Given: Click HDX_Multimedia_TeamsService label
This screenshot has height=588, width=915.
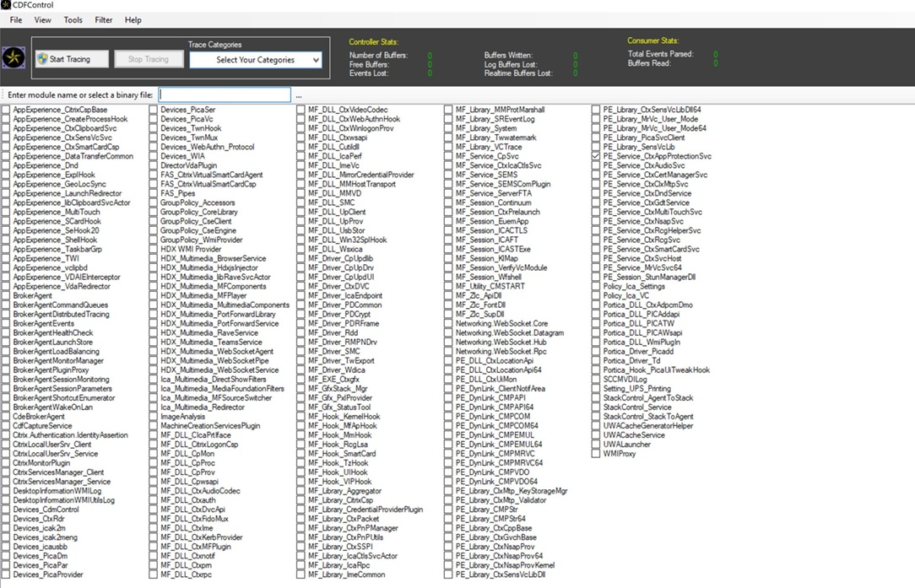Looking at the screenshot, I should [x=211, y=343].
